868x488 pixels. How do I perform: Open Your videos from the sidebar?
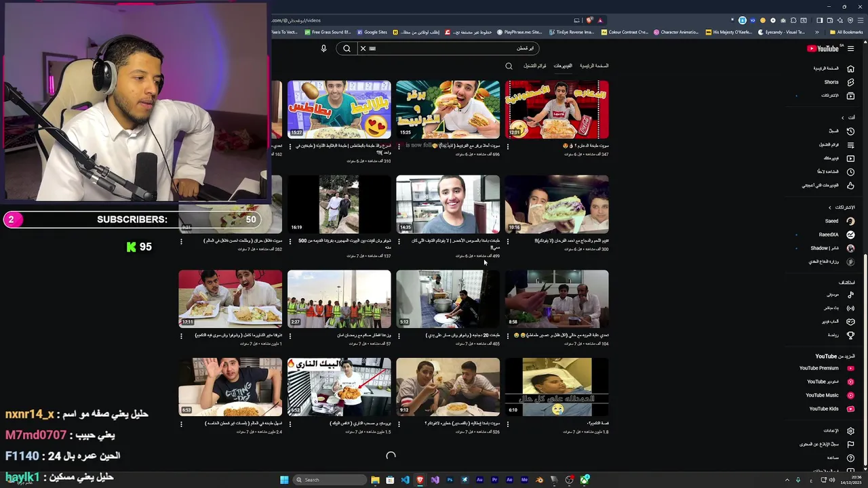[x=838, y=158]
